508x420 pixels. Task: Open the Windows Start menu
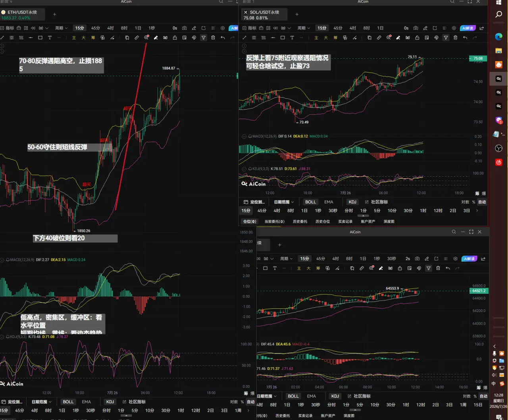pos(499,2)
